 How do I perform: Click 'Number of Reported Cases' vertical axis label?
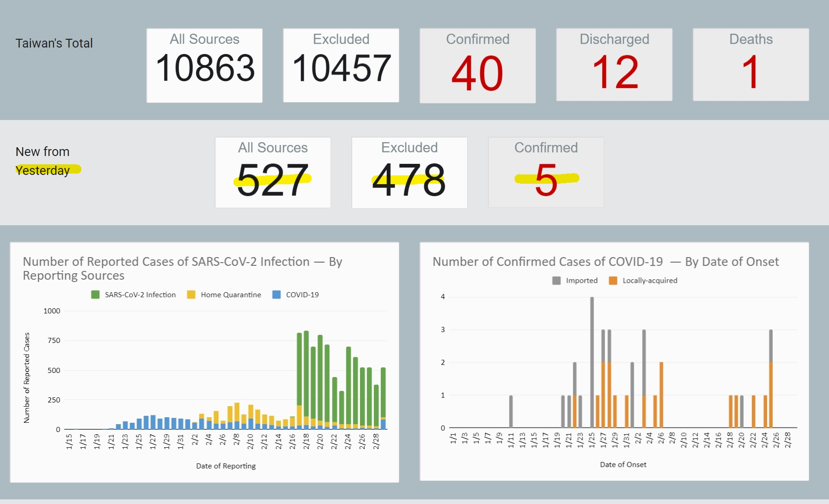27,378
